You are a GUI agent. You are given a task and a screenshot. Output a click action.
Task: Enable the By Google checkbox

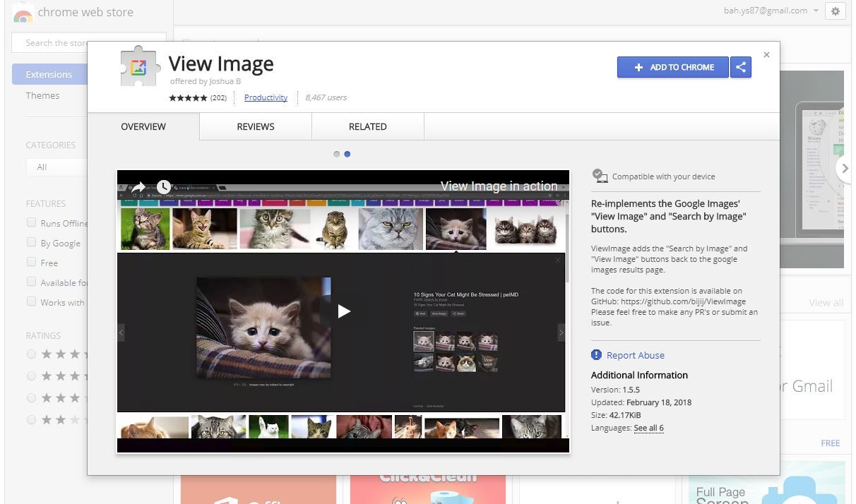(x=31, y=242)
